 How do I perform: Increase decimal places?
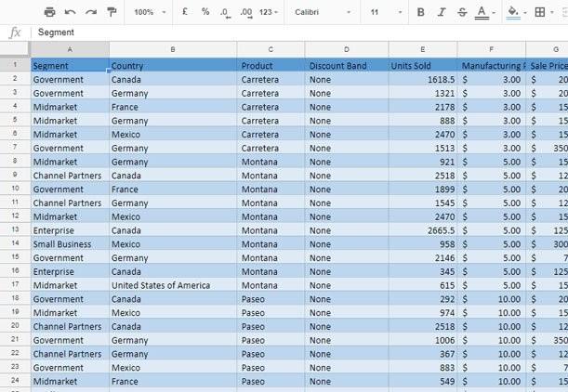tap(246, 13)
